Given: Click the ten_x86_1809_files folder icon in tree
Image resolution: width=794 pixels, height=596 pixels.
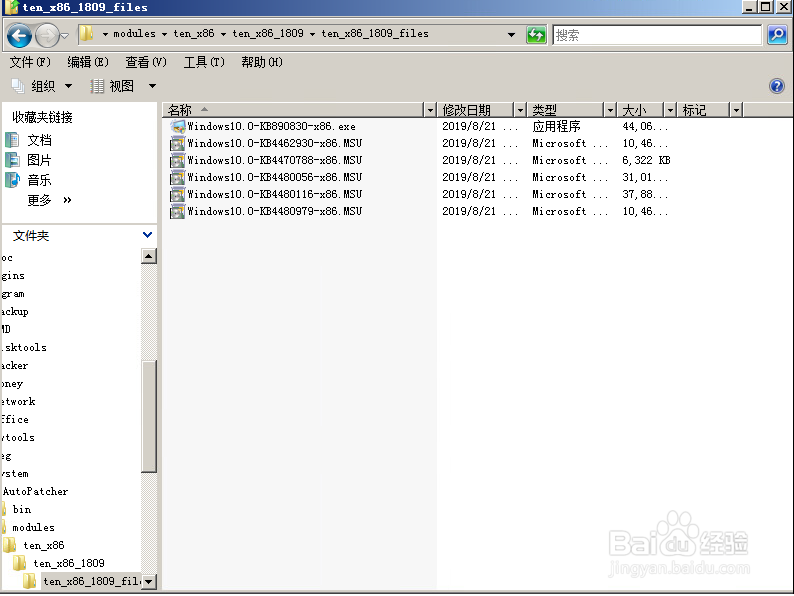Looking at the screenshot, I should [30, 581].
